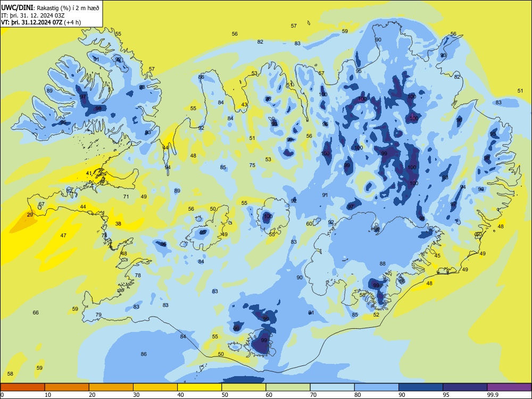532x399 pixels.
Task: Click the 0–10 dark orange legend swatch
Action: tap(22, 387)
